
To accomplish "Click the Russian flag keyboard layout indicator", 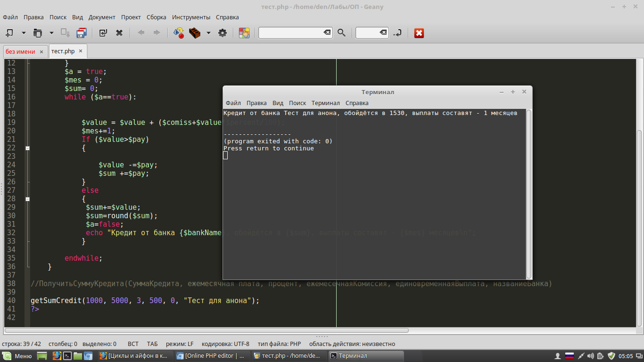I will pyautogui.click(x=569, y=356).
